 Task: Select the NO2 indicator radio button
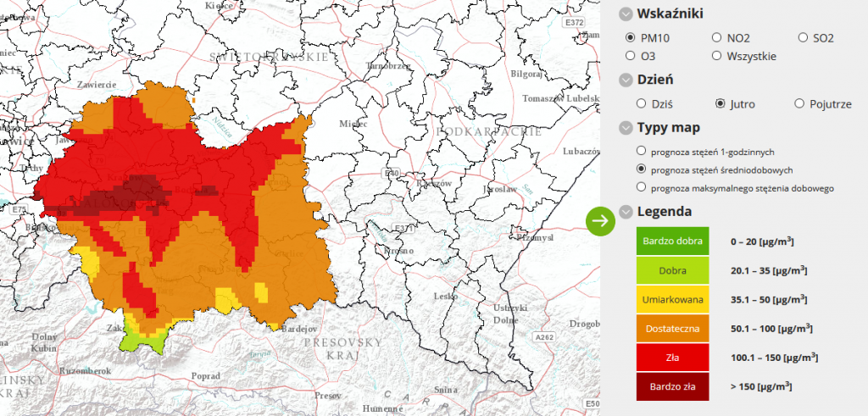pyautogui.click(x=716, y=37)
